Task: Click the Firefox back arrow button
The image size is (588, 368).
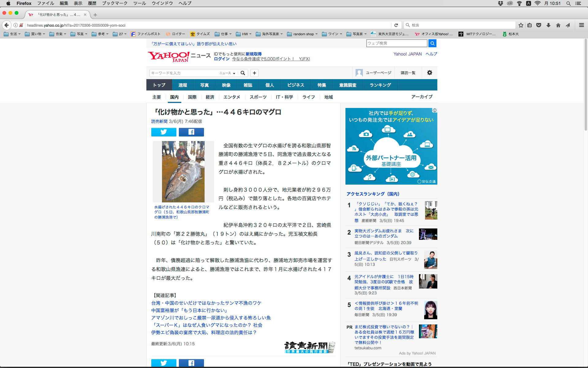Action: pos(6,25)
